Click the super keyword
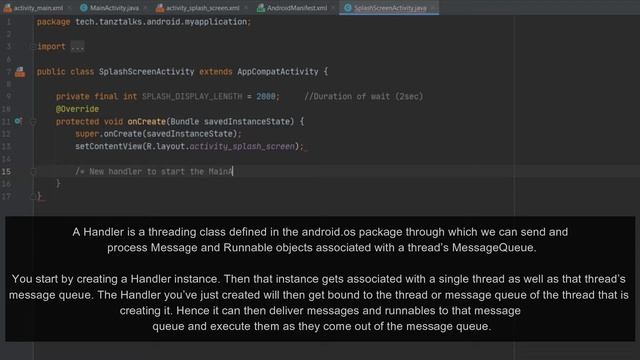The width and height of the screenshot is (640, 360). click(x=87, y=134)
